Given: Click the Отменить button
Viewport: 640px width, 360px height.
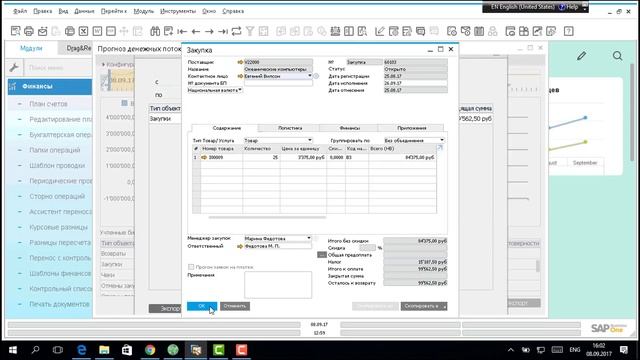Looking at the screenshot, I should 235,306.
